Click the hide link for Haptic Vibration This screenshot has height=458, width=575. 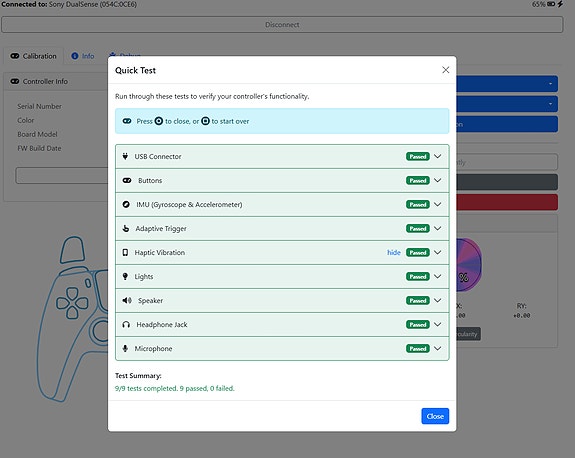pos(394,253)
